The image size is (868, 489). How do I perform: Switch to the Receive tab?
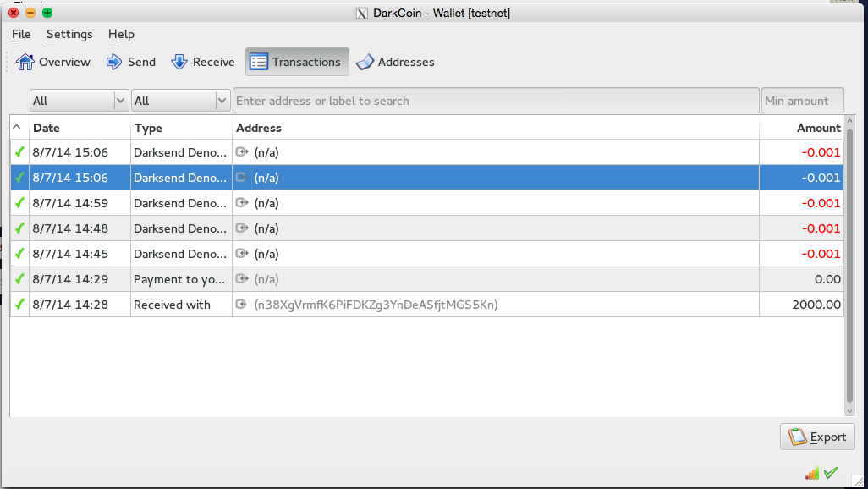point(203,62)
